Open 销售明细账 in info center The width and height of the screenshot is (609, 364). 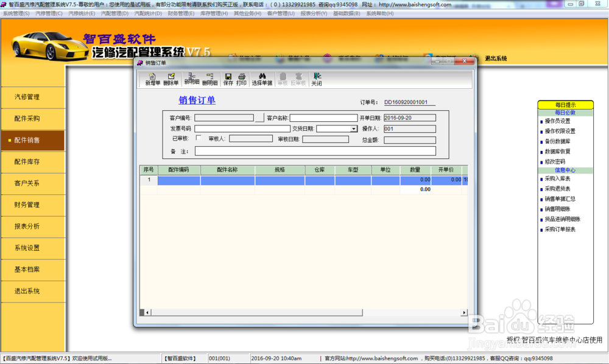(557, 209)
